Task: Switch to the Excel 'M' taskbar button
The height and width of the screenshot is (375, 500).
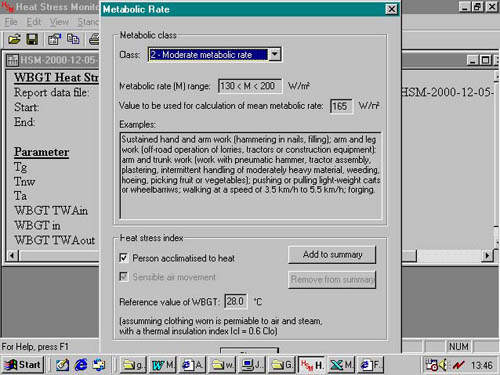Action: tap(342, 365)
